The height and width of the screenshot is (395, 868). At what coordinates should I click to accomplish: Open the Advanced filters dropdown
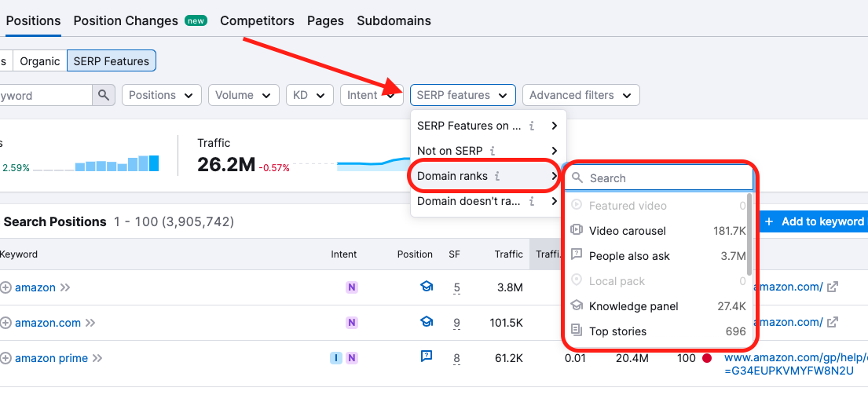(581, 95)
